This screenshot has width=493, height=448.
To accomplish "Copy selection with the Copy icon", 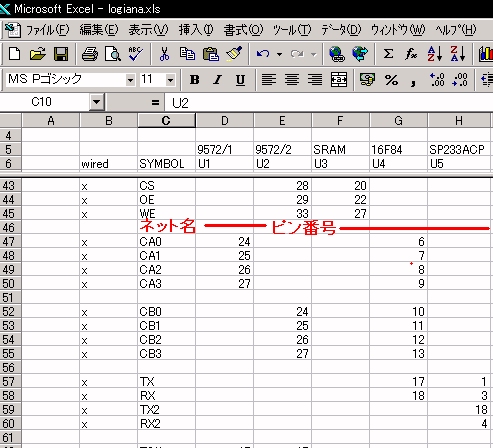I will (187, 53).
